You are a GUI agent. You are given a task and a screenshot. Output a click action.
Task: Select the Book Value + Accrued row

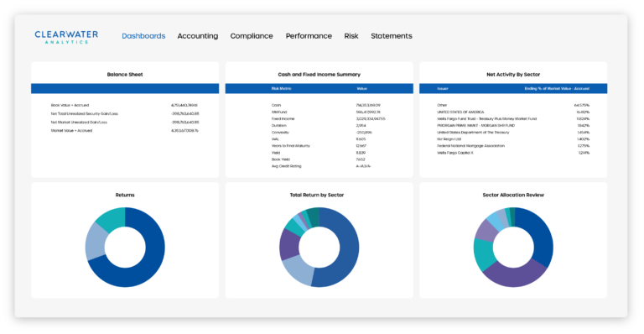click(125, 105)
